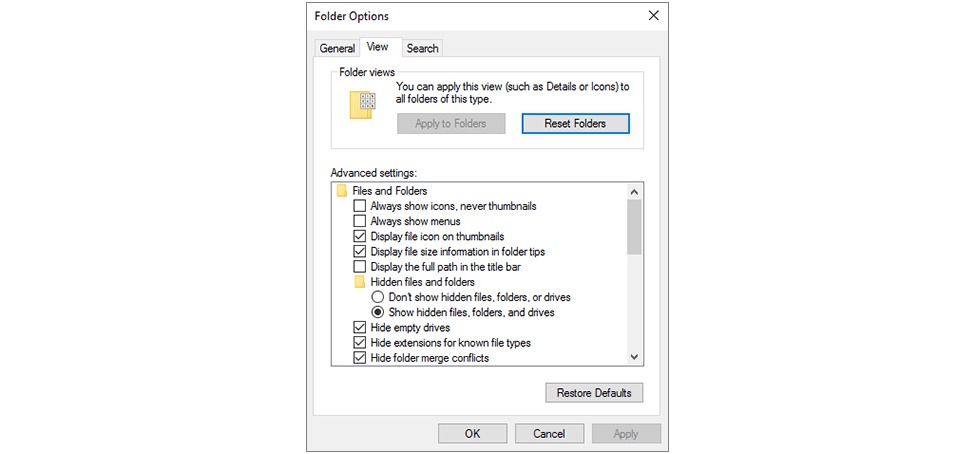The image size is (975, 454).
Task: Enable Display the full path in title bar
Action: (359, 267)
